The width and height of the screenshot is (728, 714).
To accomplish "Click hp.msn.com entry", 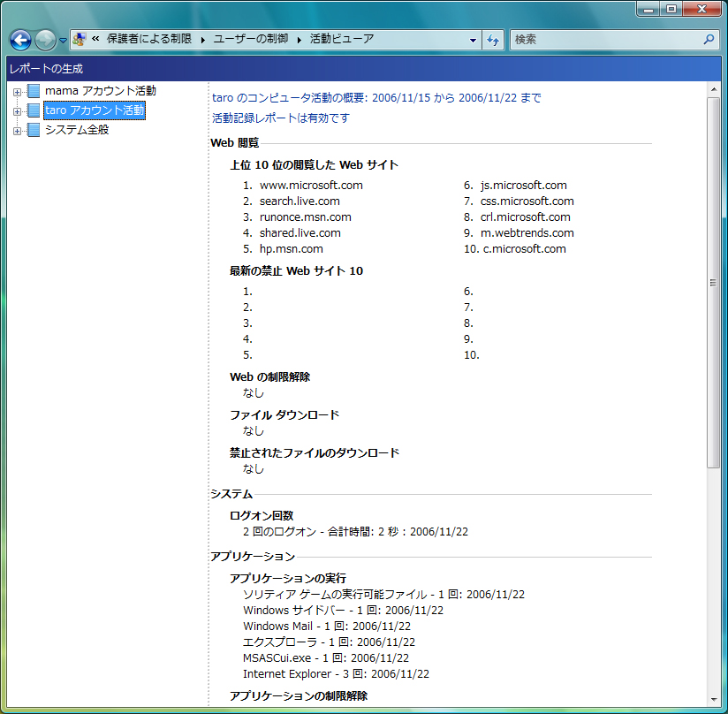I will (x=291, y=249).
